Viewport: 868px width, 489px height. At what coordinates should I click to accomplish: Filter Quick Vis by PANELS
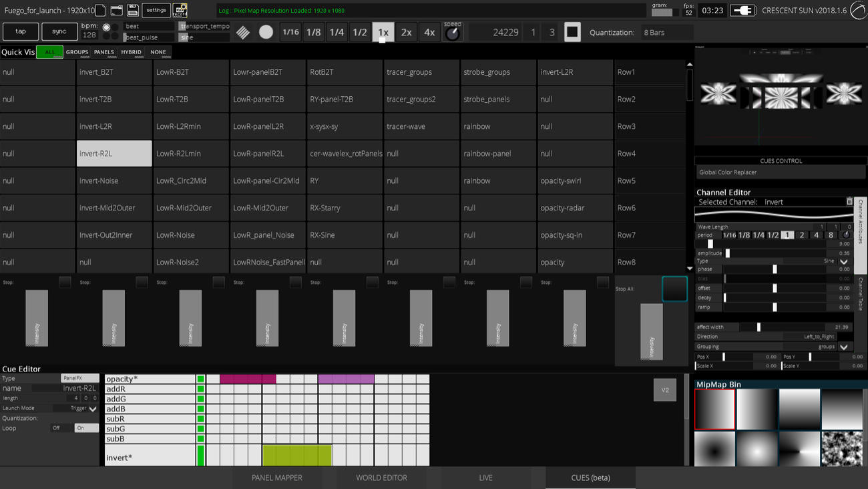[104, 52]
